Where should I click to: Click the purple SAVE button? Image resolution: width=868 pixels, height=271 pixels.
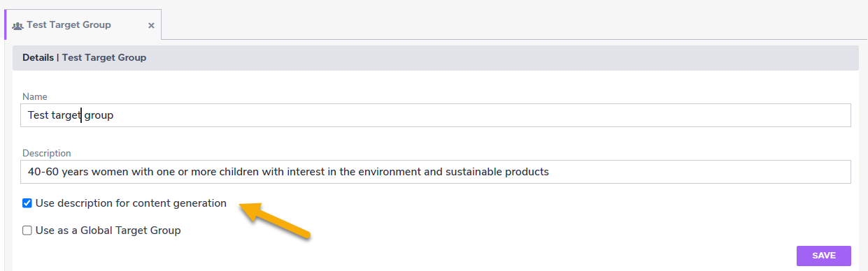(x=824, y=256)
